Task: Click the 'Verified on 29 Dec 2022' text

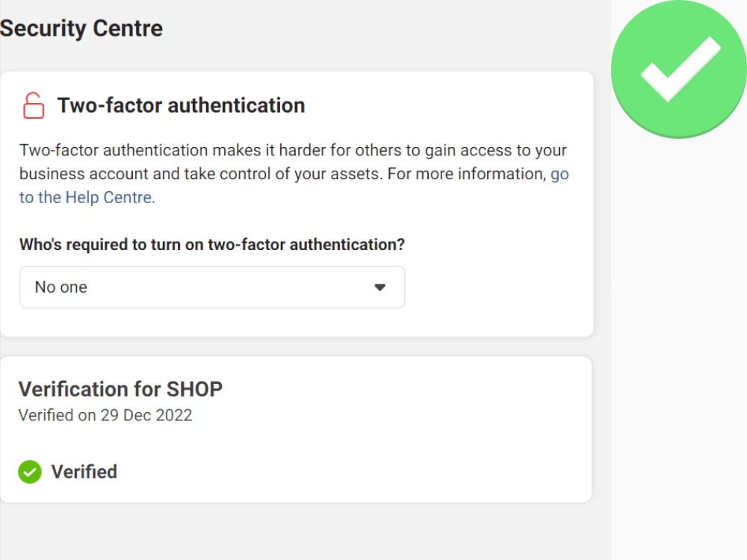Action: [105, 415]
